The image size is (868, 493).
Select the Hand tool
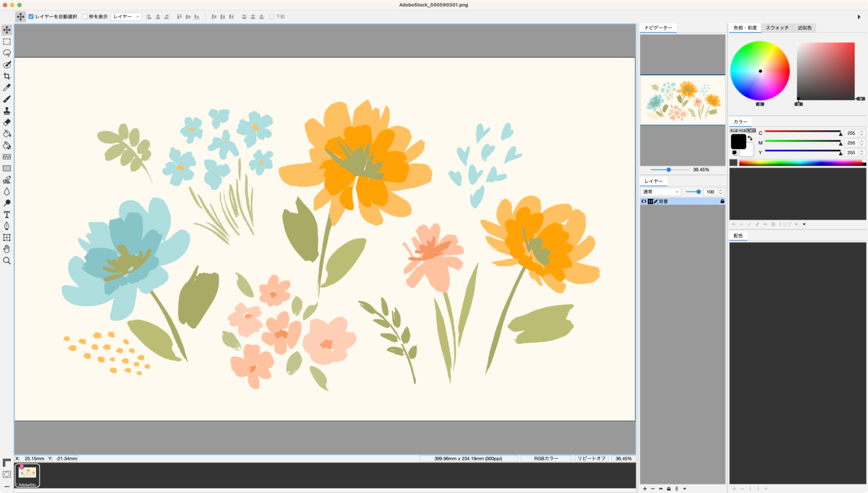[7, 249]
